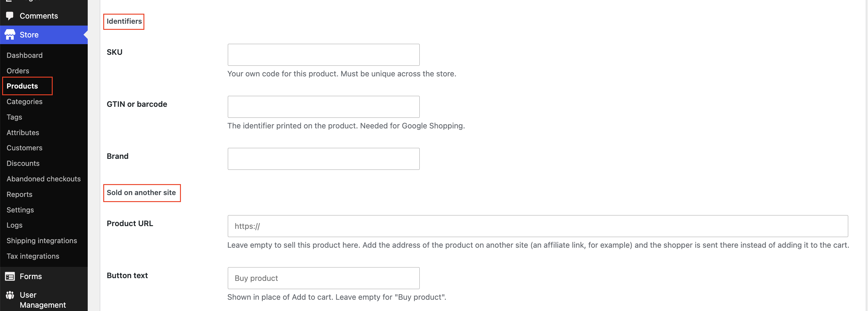The height and width of the screenshot is (311, 868).
Task: Click the SKU label
Action: [115, 52]
